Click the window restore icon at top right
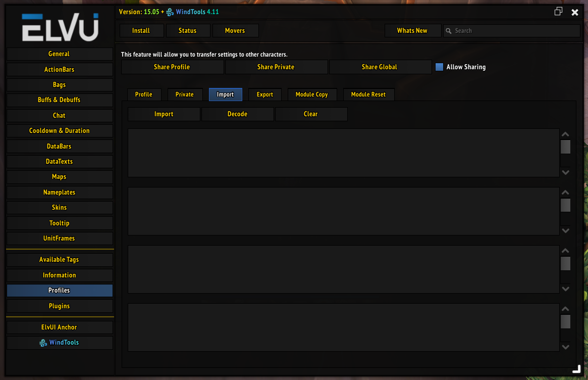This screenshot has height=380, width=588. pos(558,11)
